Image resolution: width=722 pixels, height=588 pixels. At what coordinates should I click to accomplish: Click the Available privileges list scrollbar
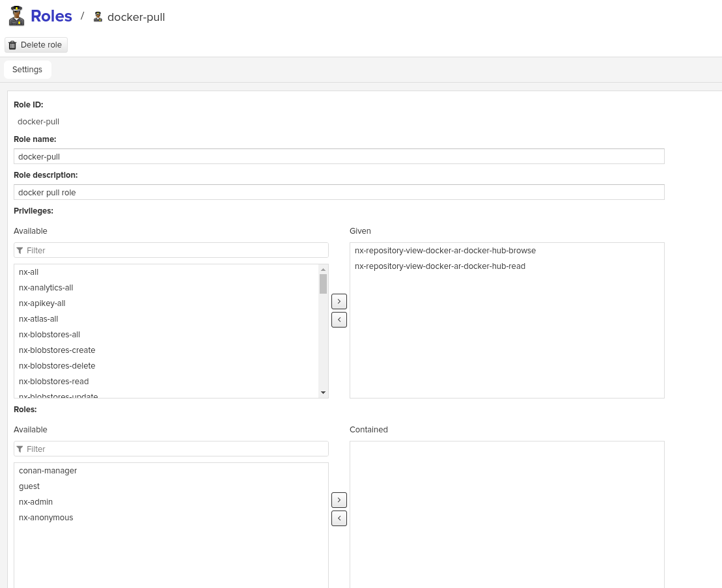click(323, 285)
